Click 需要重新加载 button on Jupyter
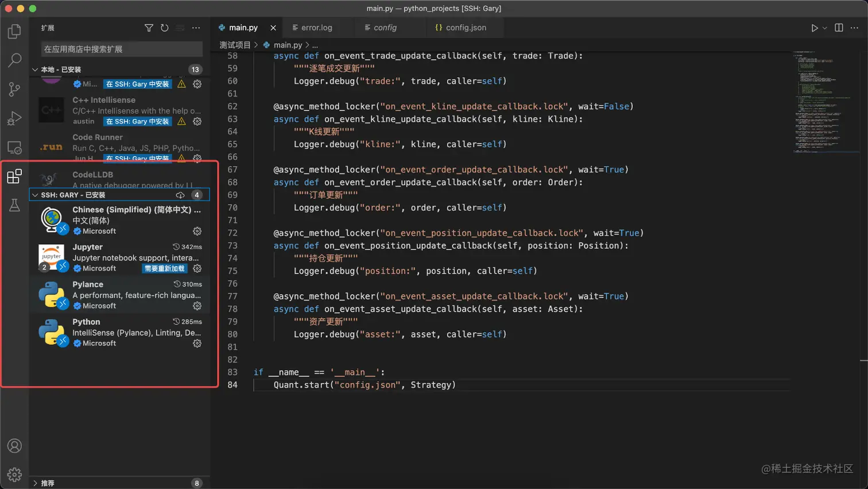The width and height of the screenshot is (868, 489). tap(165, 268)
